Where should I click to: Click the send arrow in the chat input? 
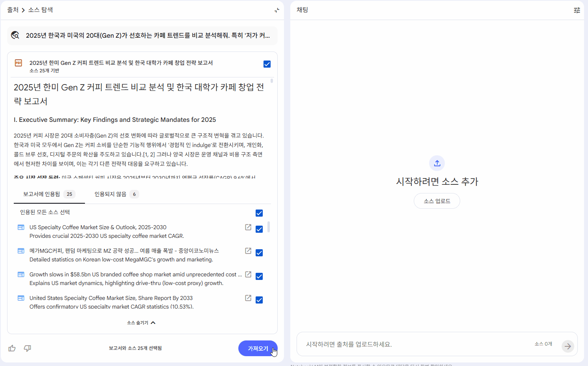click(568, 346)
